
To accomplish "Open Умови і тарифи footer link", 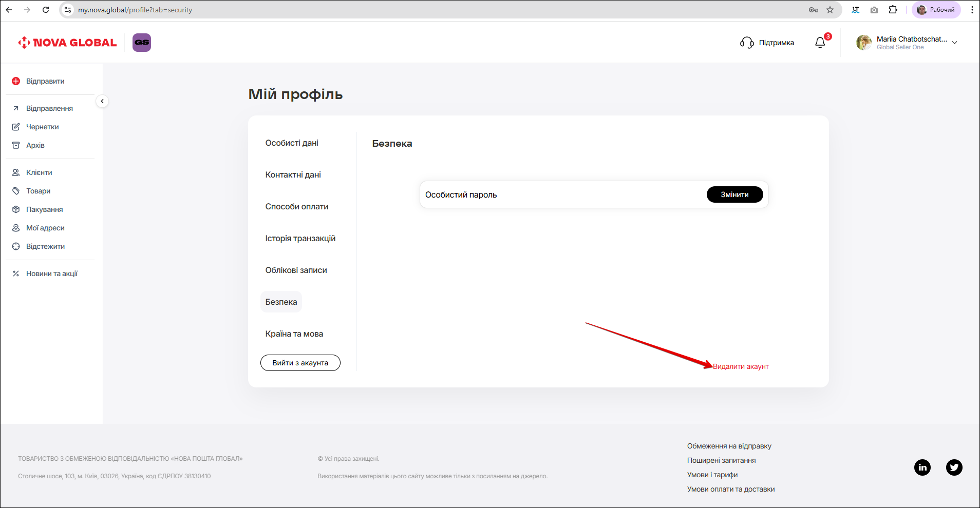I will [x=712, y=475].
